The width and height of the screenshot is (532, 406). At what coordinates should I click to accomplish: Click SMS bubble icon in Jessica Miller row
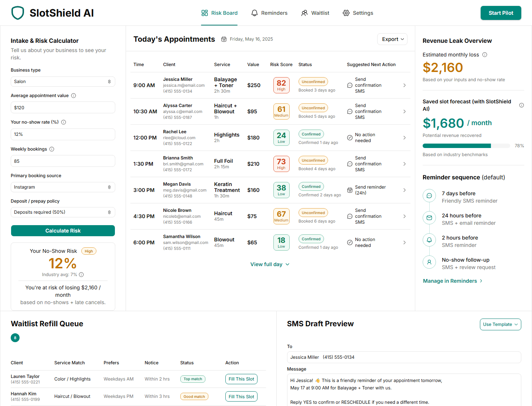[350, 85]
